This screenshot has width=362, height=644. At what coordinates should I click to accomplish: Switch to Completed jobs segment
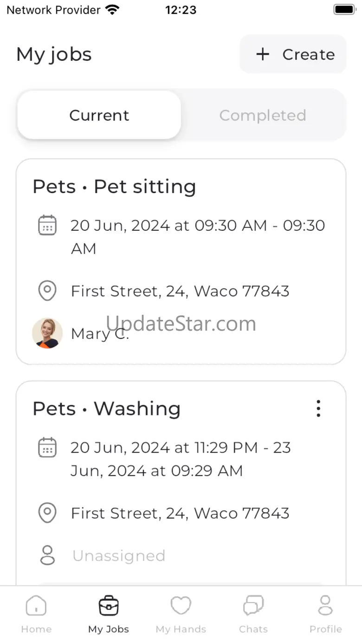tap(263, 115)
